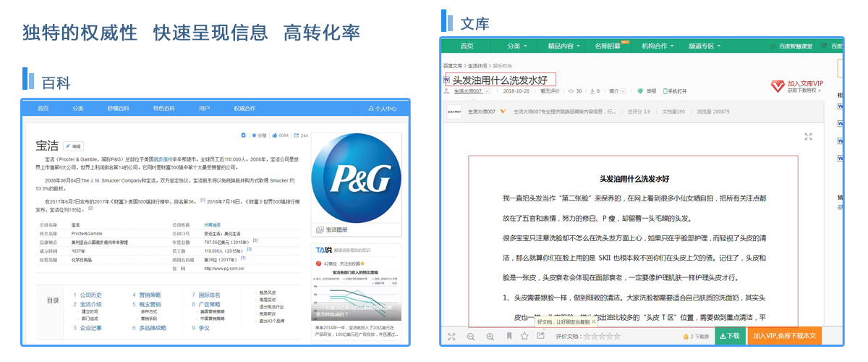Click the share icon in Wenku toolbar
Viewport: 868px width, 362px height.
coord(541,336)
